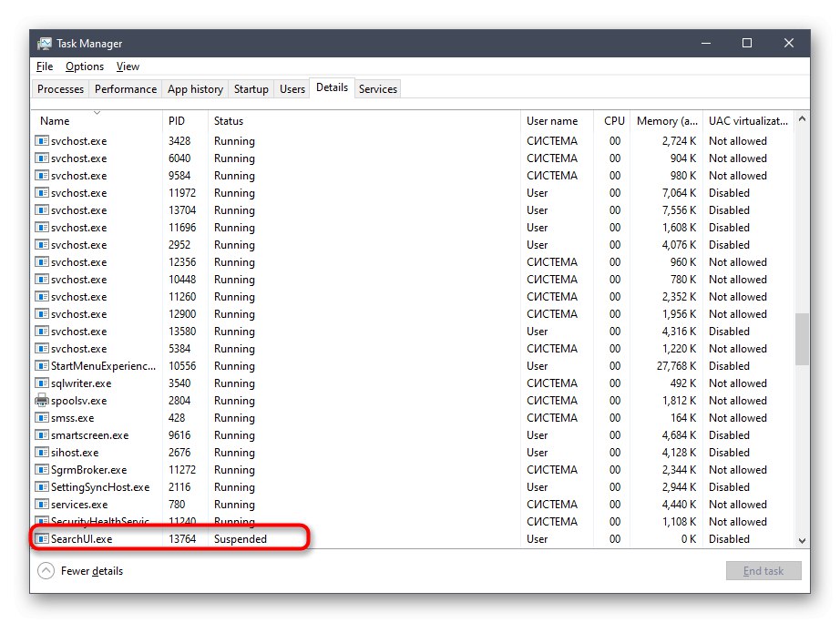Select the SgrmBroker.exe process name

pos(88,470)
